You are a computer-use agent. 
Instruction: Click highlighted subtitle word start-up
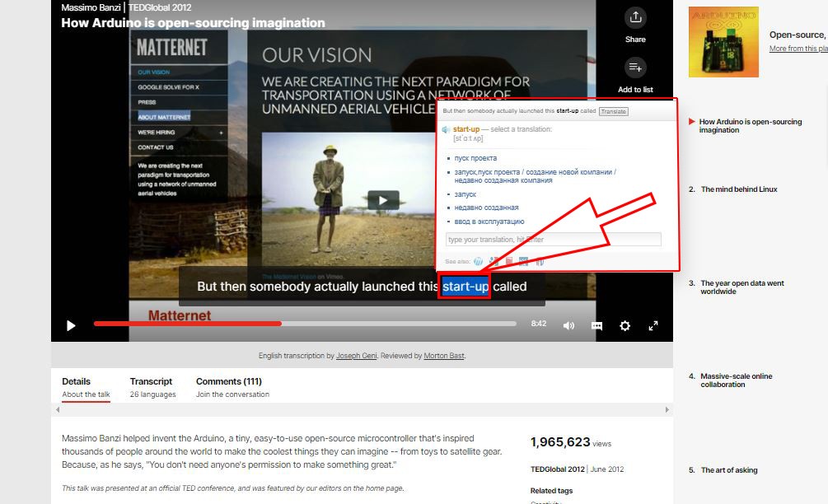tap(465, 287)
